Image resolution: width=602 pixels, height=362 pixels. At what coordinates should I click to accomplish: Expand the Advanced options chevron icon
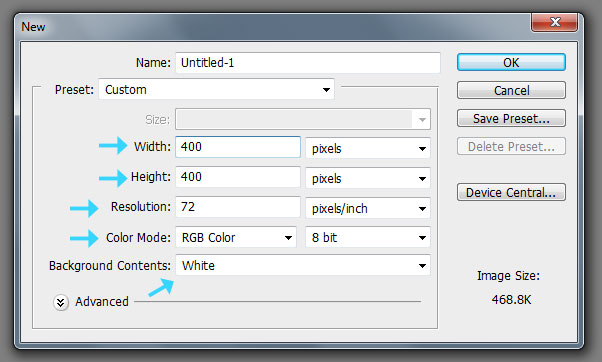coord(61,302)
